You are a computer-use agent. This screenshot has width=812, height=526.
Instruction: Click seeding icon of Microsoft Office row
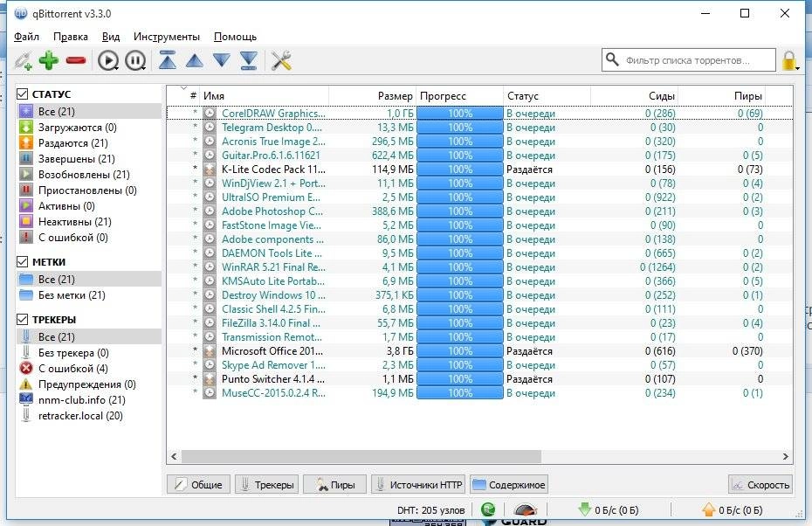[210, 351]
